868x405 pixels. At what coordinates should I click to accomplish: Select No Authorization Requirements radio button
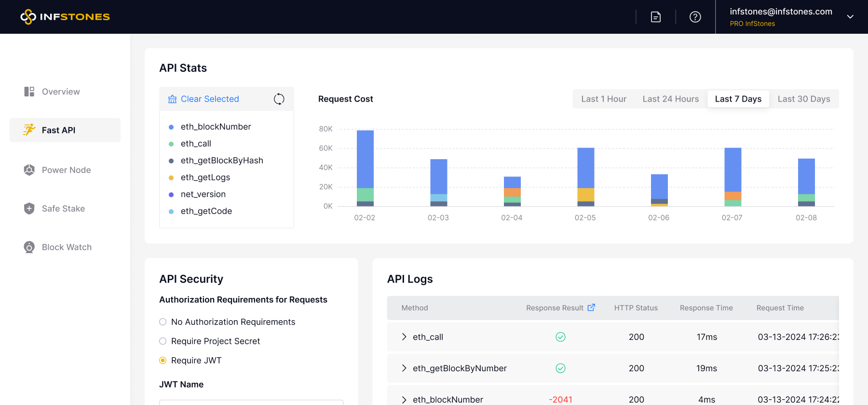coord(163,322)
